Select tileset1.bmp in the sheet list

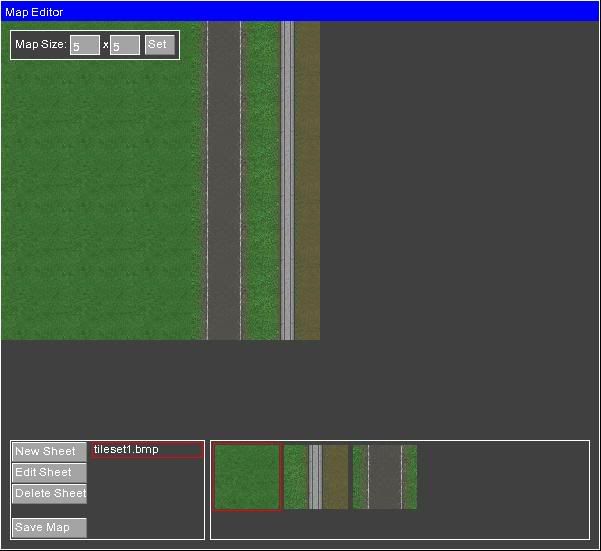tap(147, 450)
